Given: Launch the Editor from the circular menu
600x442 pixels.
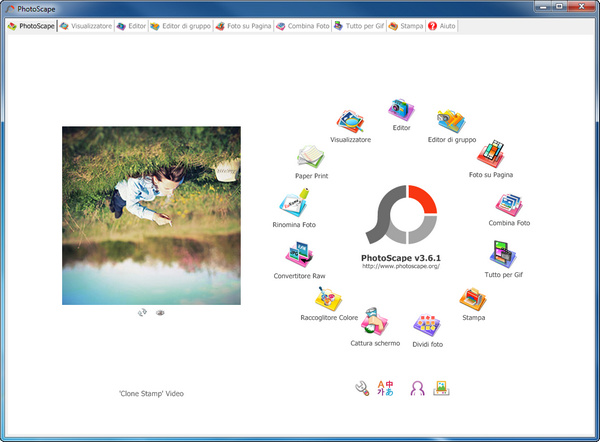Looking at the screenshot, I should [x=402, y=109].
